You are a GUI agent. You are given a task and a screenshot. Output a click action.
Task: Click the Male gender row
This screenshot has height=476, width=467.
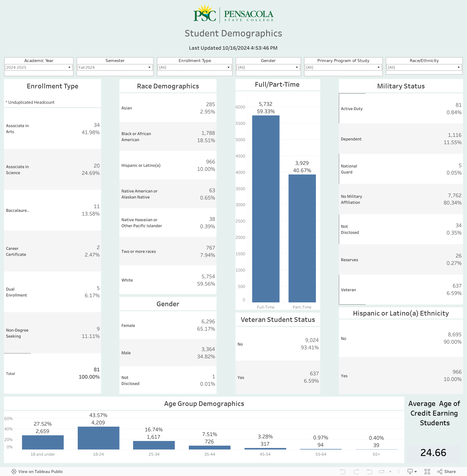[x=168, y=353]
